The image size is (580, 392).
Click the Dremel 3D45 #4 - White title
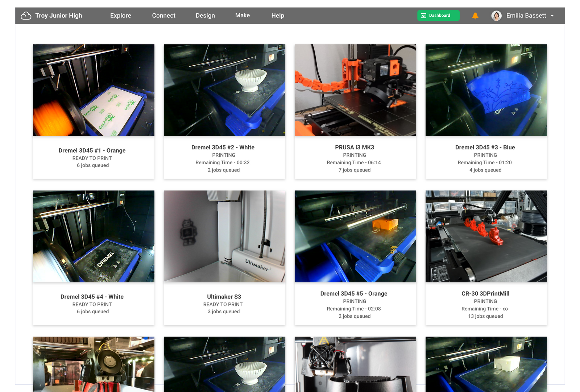(92, 297)
